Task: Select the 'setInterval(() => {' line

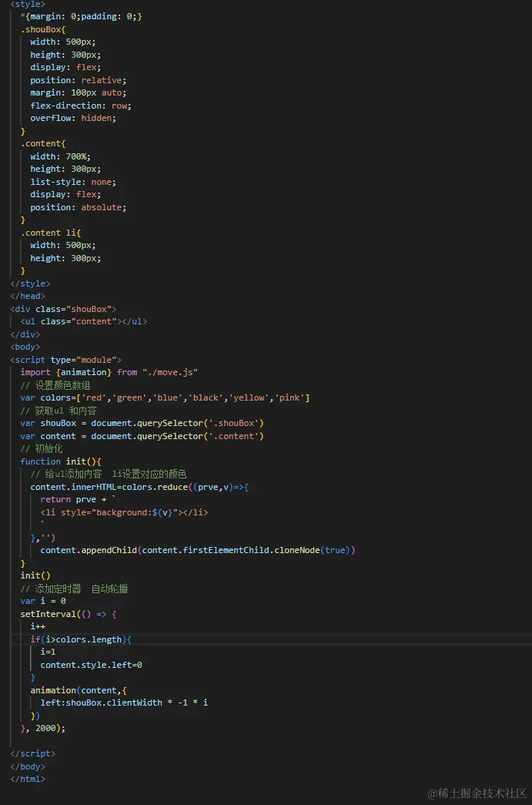Action: 69,614
